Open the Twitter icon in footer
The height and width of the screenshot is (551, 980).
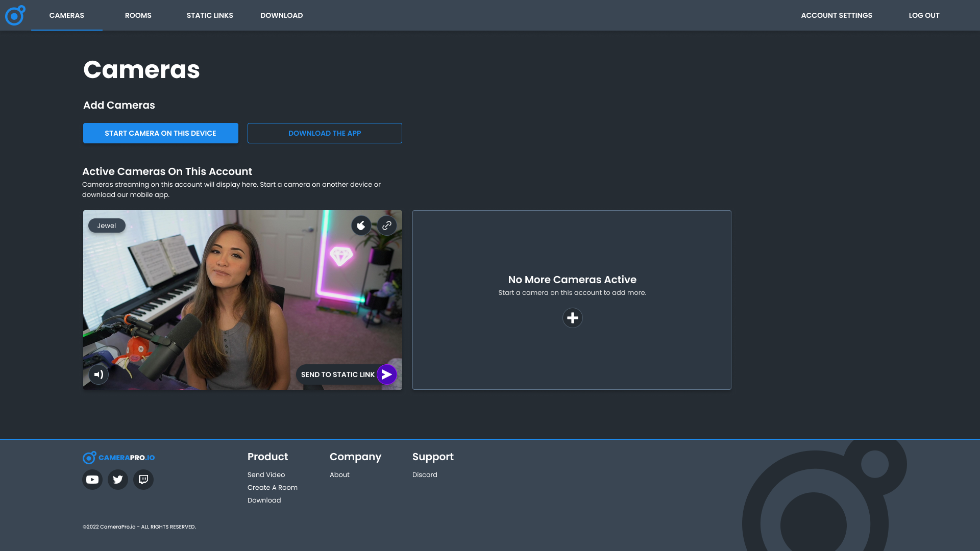(118, 480)
